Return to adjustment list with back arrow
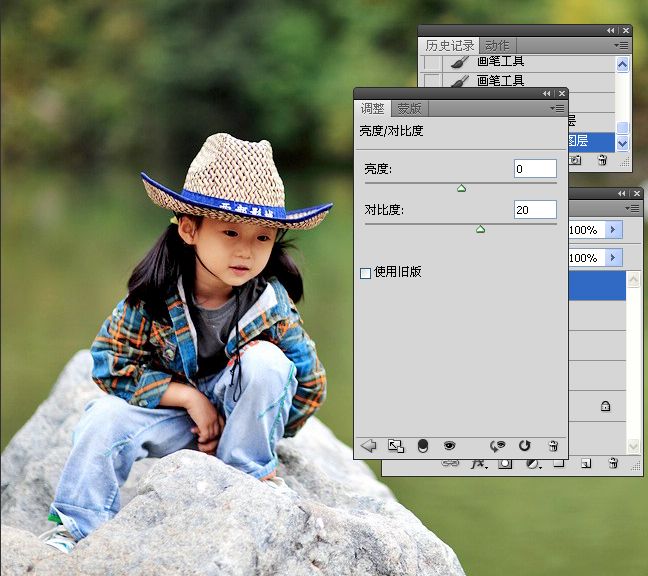Image resolution: width=648 pixels, height=576 pixels. (x=368, y=446)
